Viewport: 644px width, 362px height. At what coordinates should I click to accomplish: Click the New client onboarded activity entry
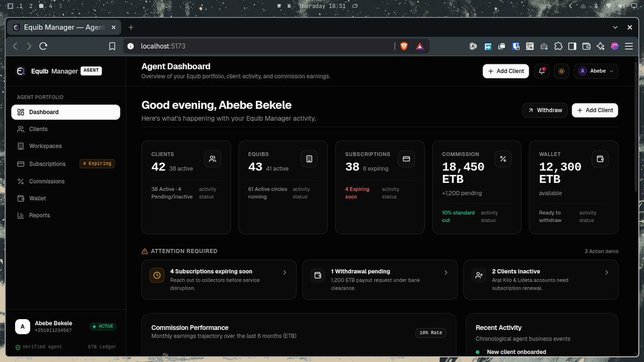(x=516, y=352)
